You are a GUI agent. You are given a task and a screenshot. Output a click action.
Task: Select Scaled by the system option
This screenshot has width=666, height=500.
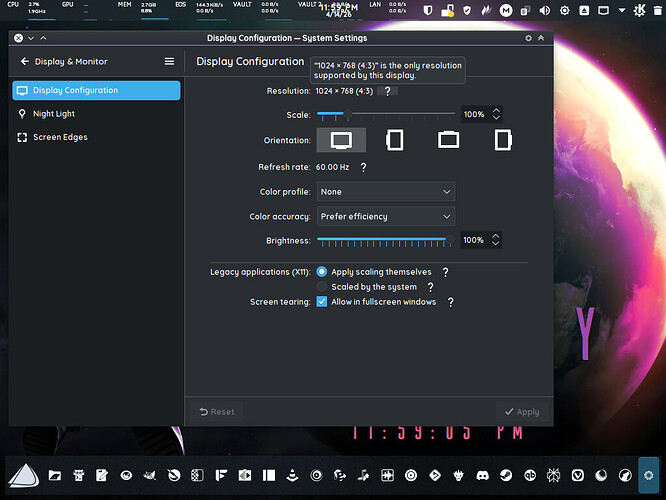coord(322,287)
